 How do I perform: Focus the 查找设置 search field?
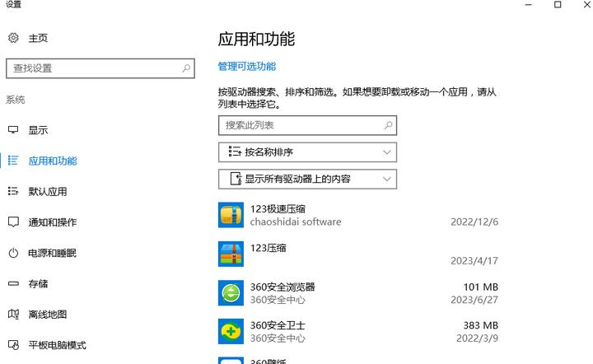tap(100, 68)
